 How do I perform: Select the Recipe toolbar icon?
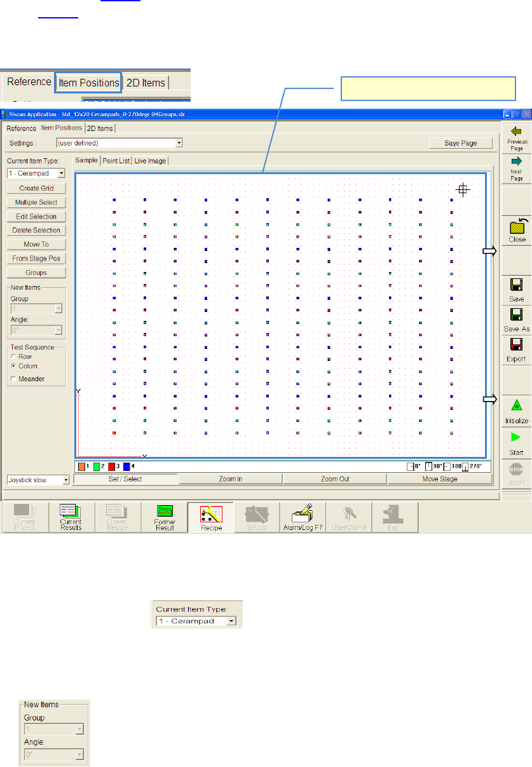211,517
